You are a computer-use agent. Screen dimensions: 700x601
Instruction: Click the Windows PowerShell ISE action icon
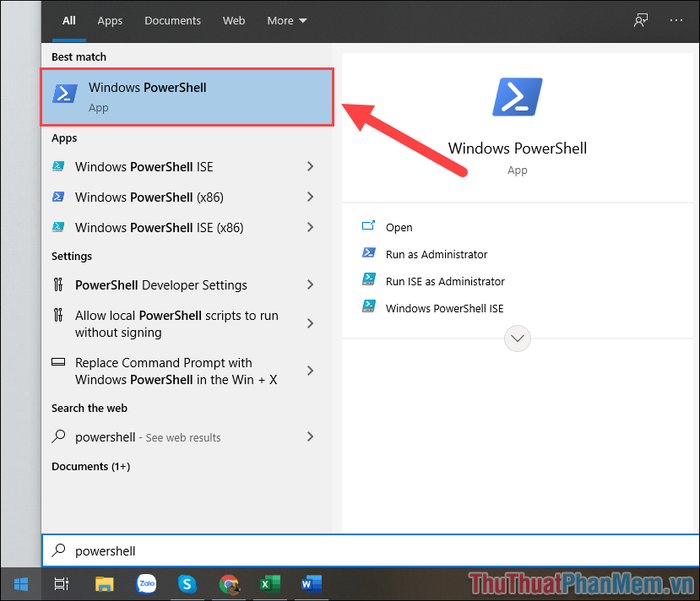coord(369,306)
